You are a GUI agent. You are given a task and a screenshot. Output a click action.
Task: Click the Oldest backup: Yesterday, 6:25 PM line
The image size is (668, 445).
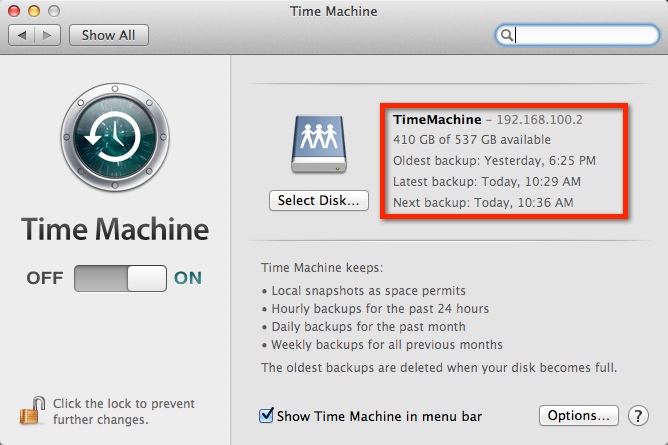(494, 161)
